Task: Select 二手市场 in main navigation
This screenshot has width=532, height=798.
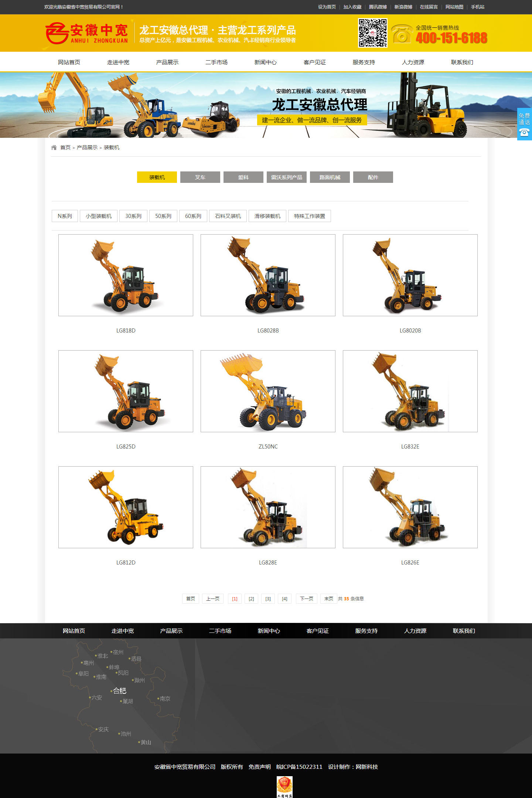Action: tap(216, 62)
